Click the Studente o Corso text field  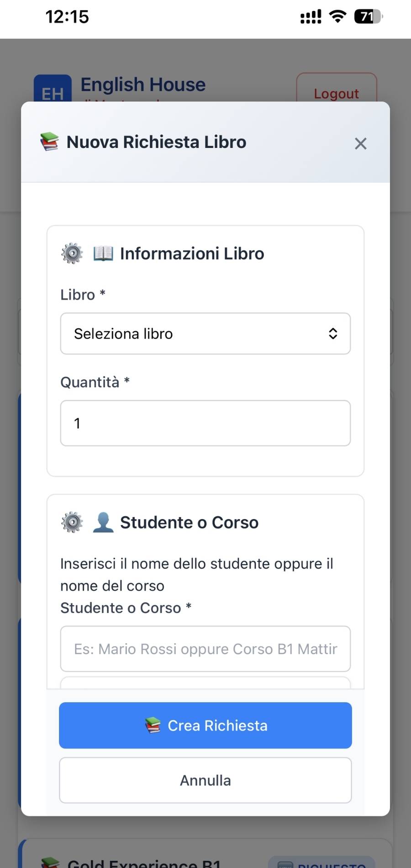205,649
